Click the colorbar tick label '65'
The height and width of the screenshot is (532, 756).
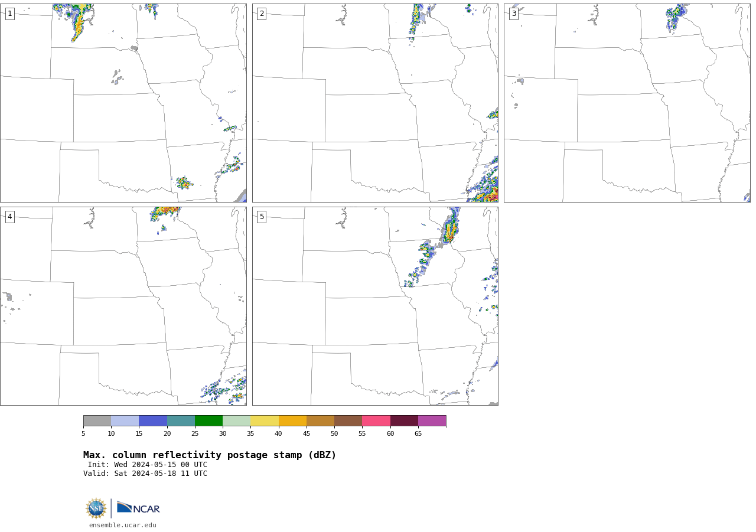coord(418,434)
